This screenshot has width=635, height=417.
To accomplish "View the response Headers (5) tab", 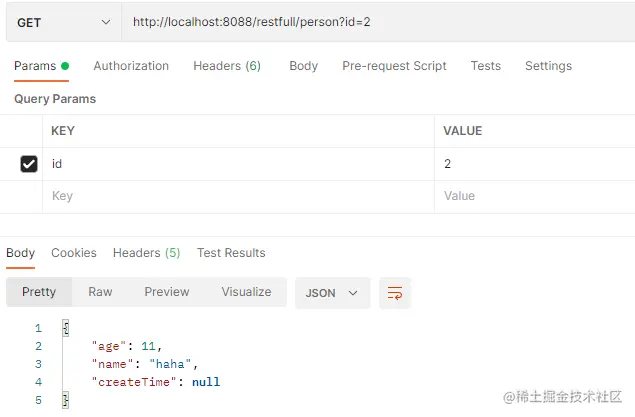I will [146, 253].
